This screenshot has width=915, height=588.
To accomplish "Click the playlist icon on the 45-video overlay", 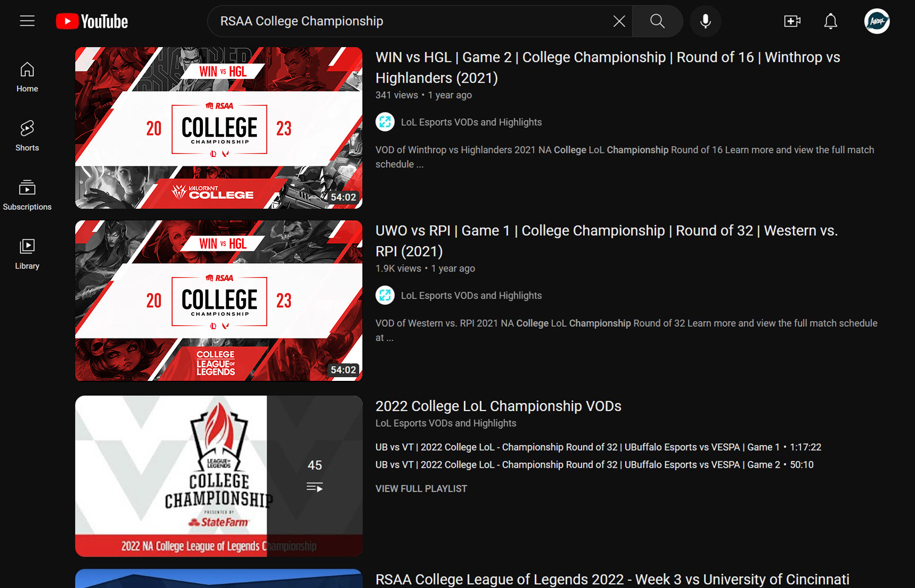I will [315, 487].
